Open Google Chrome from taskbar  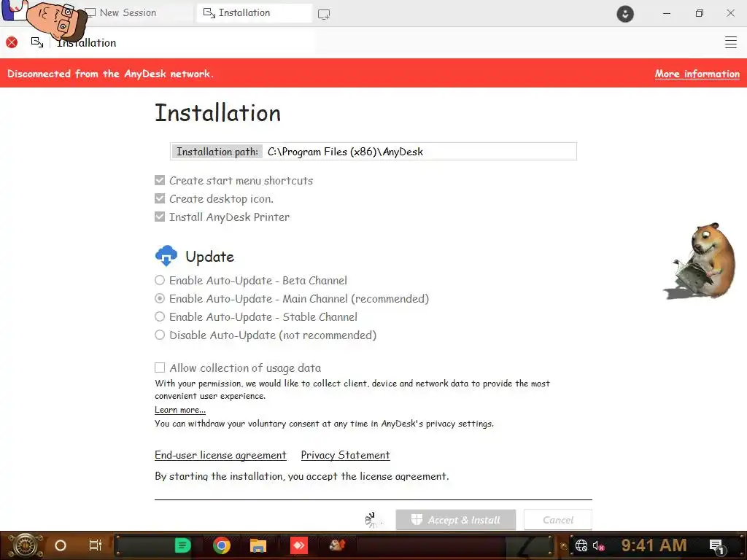(222, 545)
